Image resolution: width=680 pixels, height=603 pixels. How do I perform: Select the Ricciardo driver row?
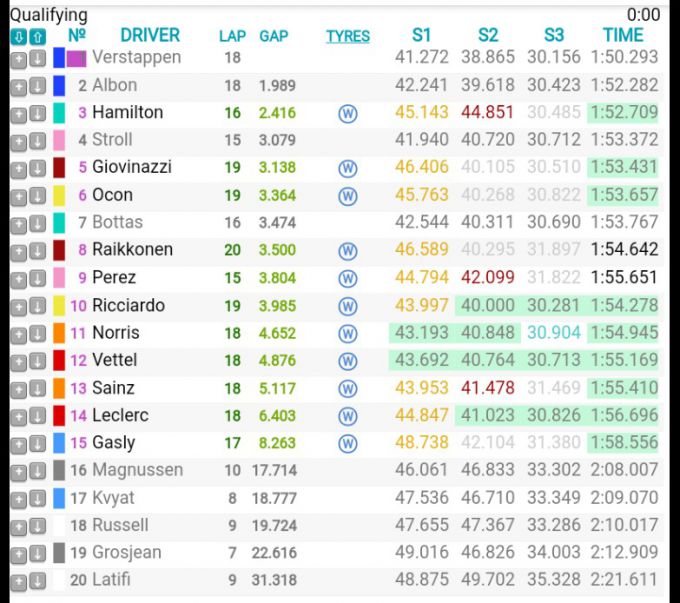pos(128,306)
